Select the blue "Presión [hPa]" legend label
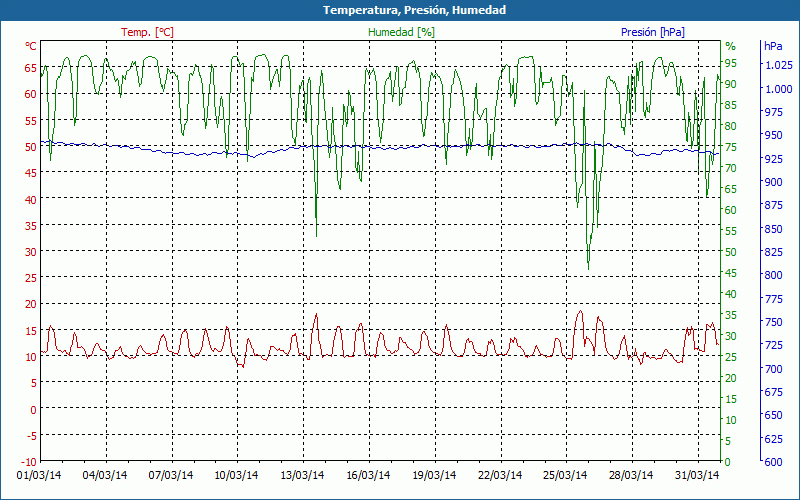The width and height of the screenshot is (800, 500). click(x=653, y=32)
